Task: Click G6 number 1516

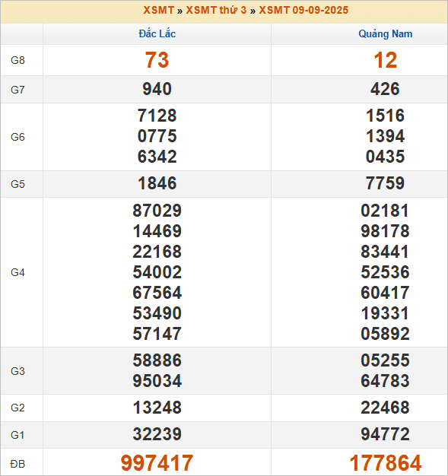Action: pyautogui.click(x=385, y=116)
